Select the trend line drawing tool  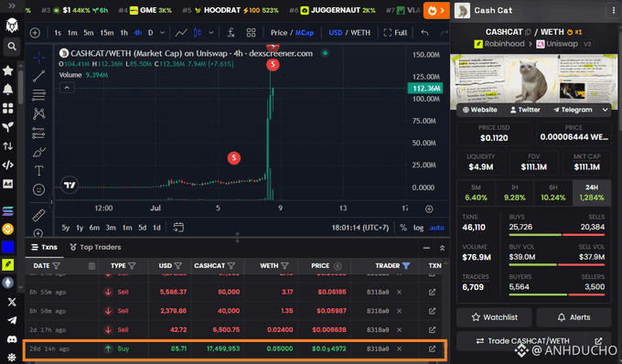pos(38,76)
